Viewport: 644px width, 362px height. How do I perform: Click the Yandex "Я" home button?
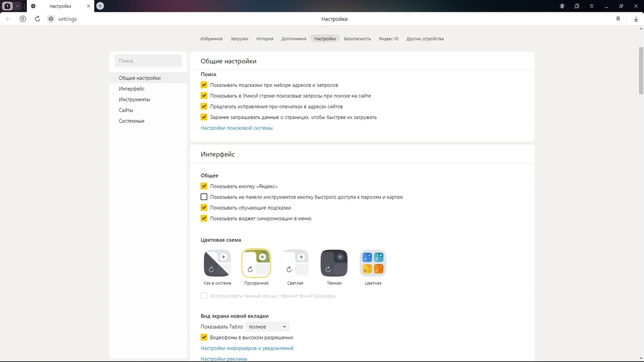click(23, 19)
